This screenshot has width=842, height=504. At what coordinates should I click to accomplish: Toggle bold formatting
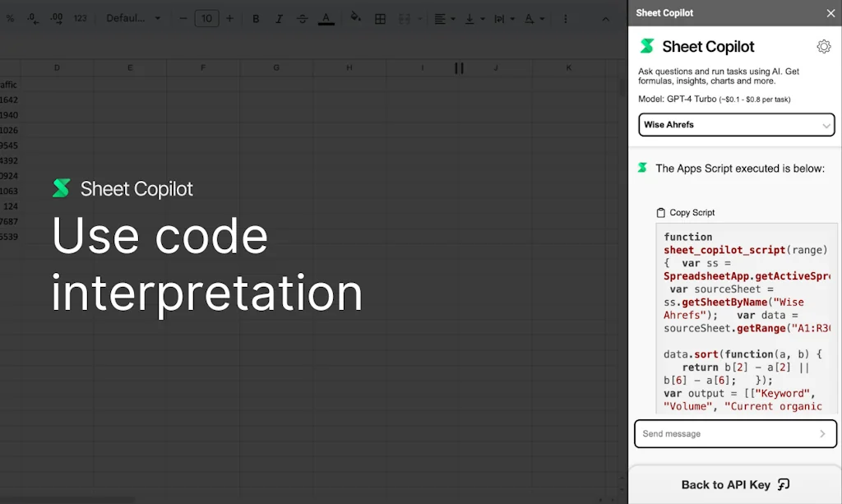tap(256, 17)
